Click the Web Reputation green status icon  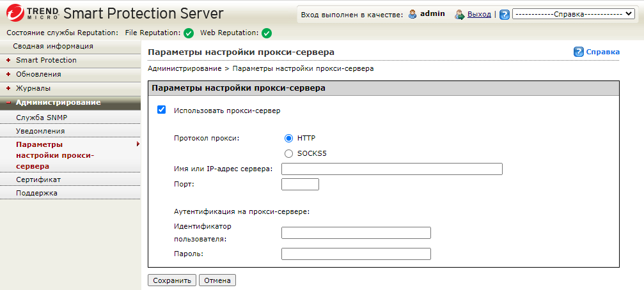click(x=267, y=33)
